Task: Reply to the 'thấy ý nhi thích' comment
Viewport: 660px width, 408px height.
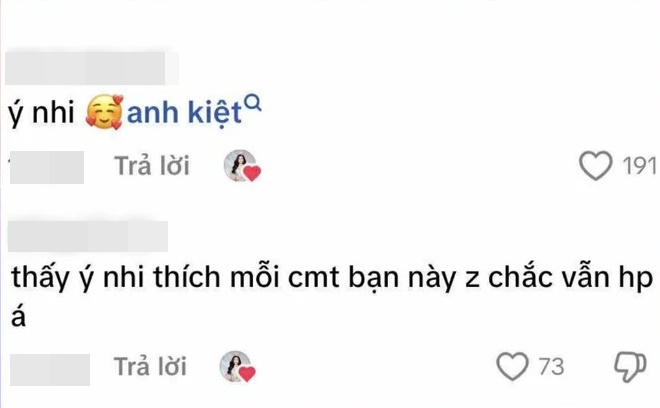Action: [x=150, y=366]
